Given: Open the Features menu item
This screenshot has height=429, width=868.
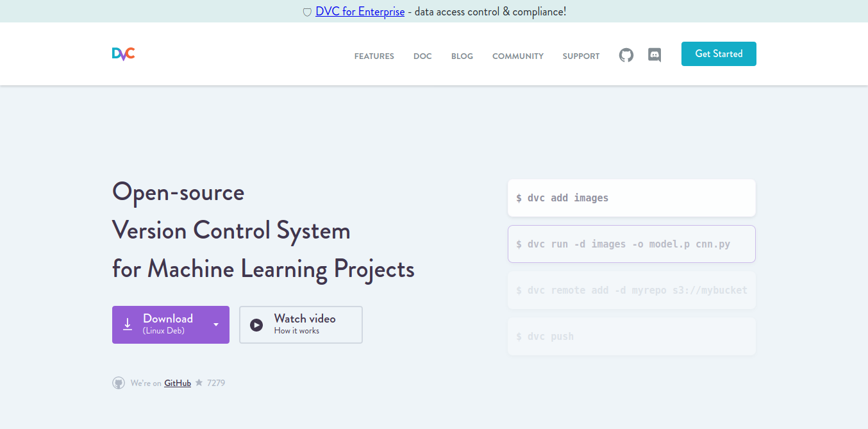Looking at the screenshot, I should pos(374,56).
